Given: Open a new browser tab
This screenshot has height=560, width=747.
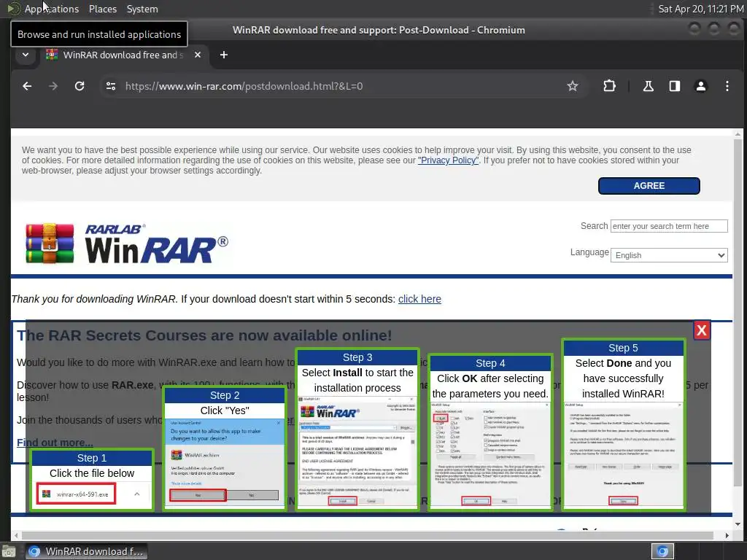Looking at the screenshot, I should click(x=224, y=55).
